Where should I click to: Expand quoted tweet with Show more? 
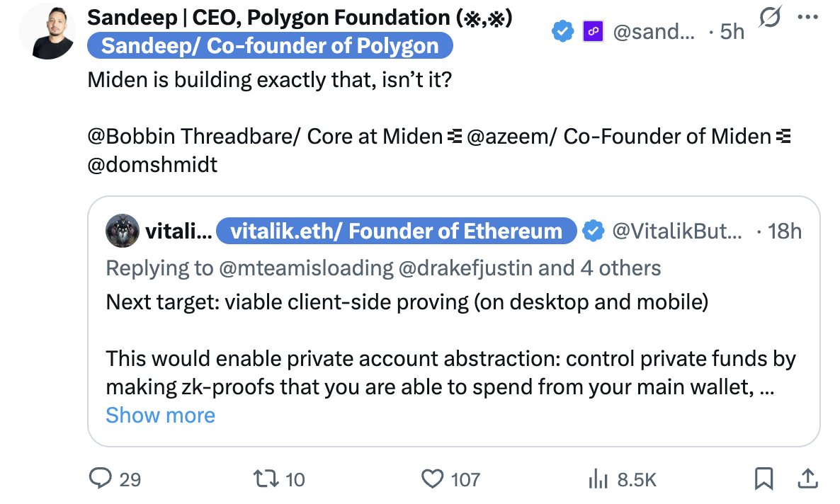tap(160, 415)
